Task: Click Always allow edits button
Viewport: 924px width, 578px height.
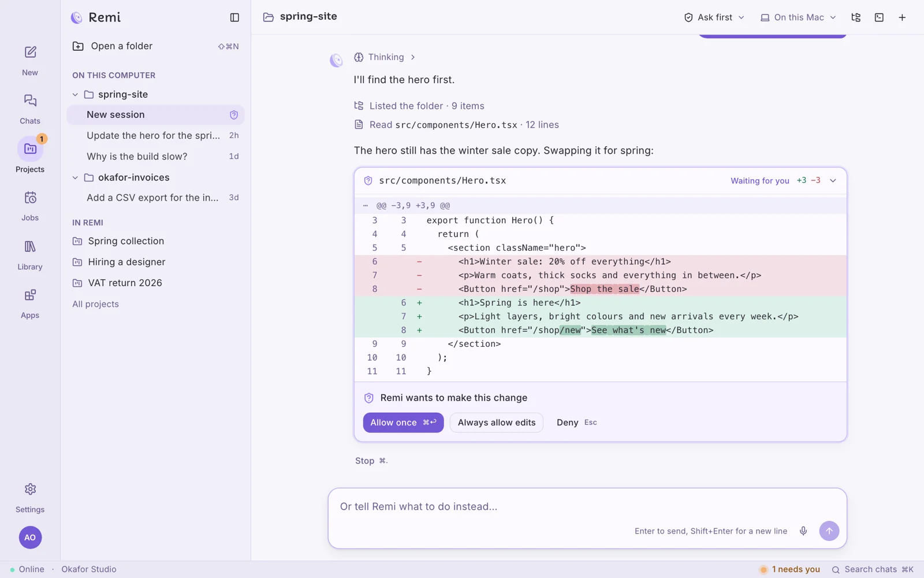Action: (497, 423)
